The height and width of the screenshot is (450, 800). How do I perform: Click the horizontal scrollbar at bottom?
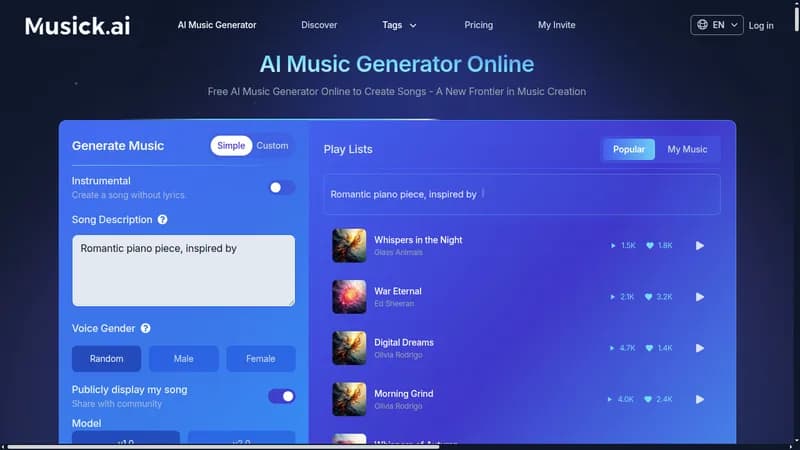coord(223,447)
